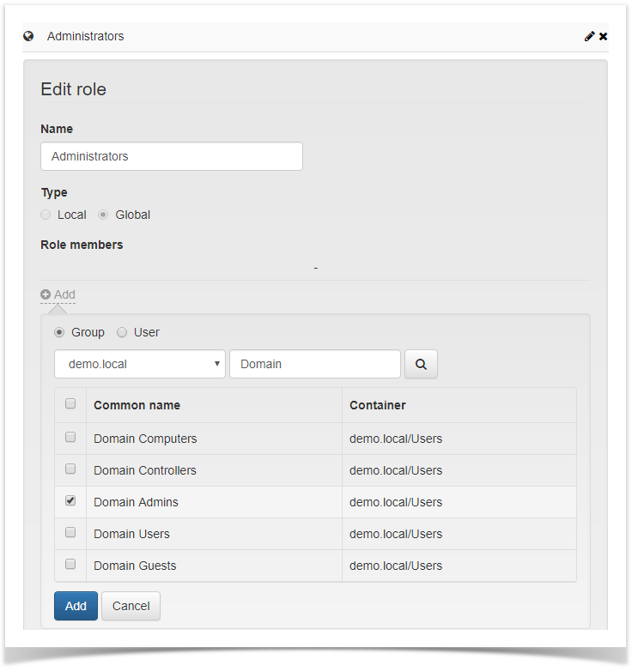Tick the Domain Controllers checkbox
The width and height of the screenshot is (638, 672).
(70, 469)
